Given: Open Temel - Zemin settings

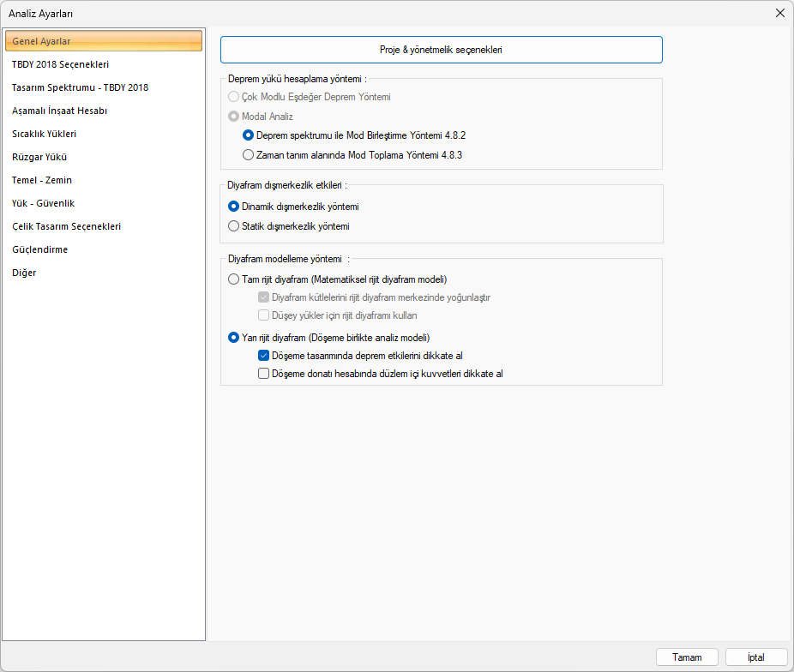Looking at the screenshot, I should (42, 180).
